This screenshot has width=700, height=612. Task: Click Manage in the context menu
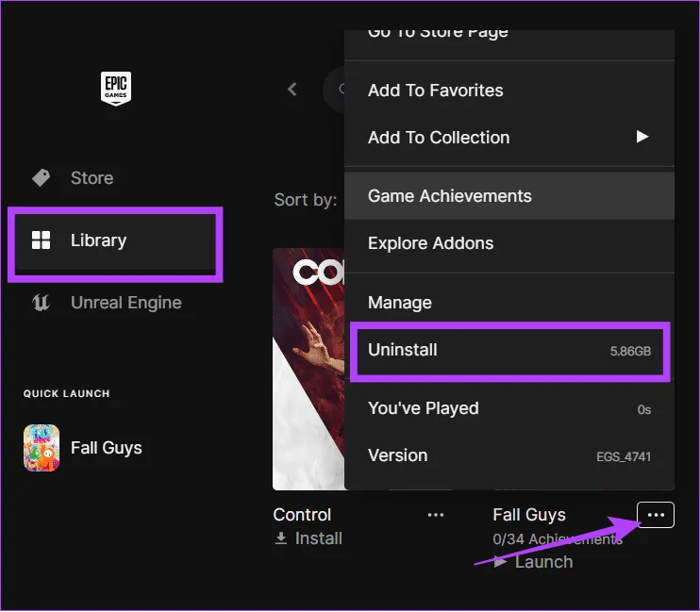click(x=509, y=303)
